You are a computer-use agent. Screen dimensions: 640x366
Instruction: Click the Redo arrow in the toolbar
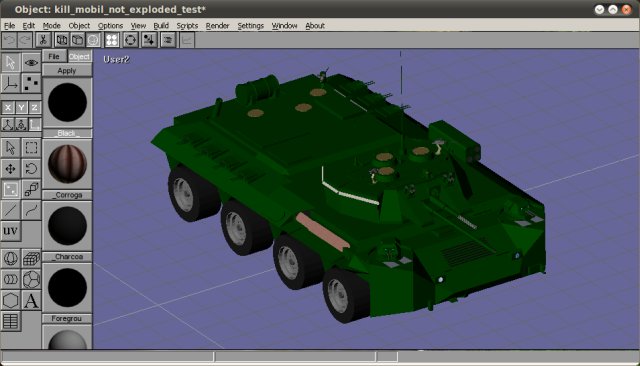(25, 40)
